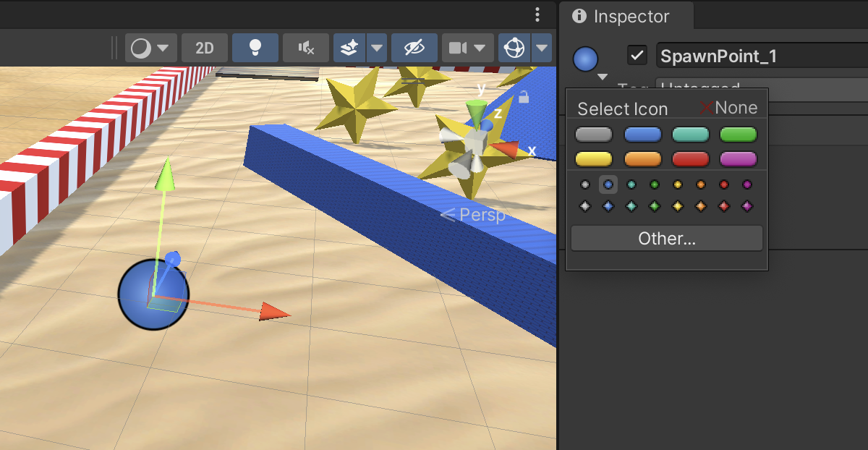Choose the green label icon

click(738, 135)
